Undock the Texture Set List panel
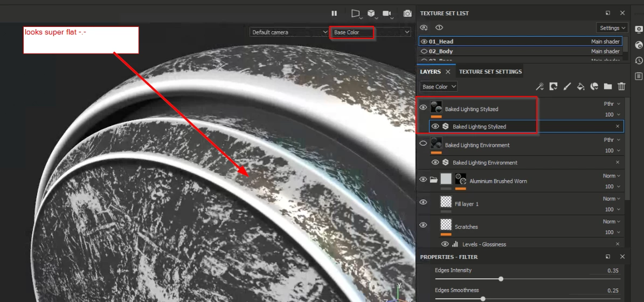The image size is (644, 302). pos(608,13)
